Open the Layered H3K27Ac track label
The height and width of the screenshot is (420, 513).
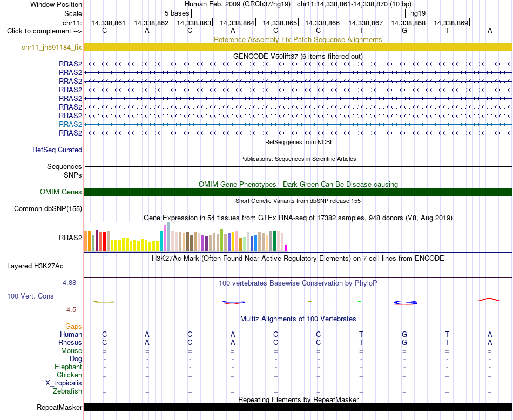(35, 266)
